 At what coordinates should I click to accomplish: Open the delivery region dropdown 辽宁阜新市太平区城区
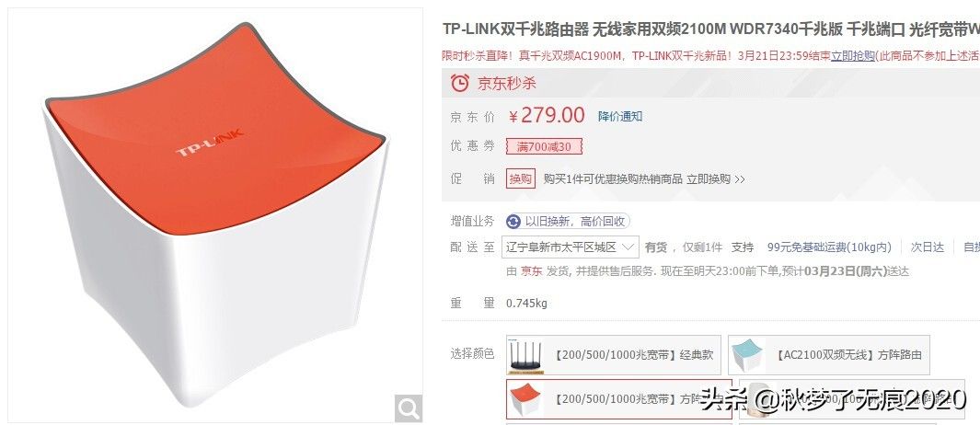click(x=570, y=247)
